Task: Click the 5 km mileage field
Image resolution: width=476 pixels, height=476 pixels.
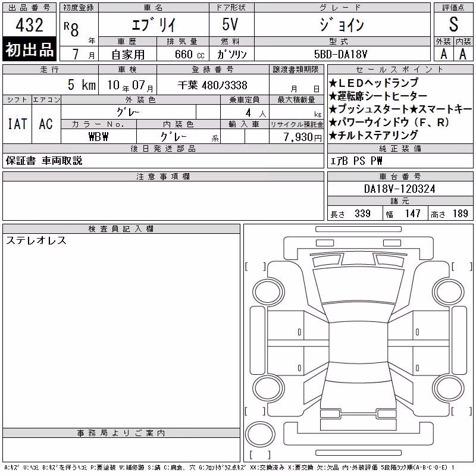Action: [x=51, y=84]
